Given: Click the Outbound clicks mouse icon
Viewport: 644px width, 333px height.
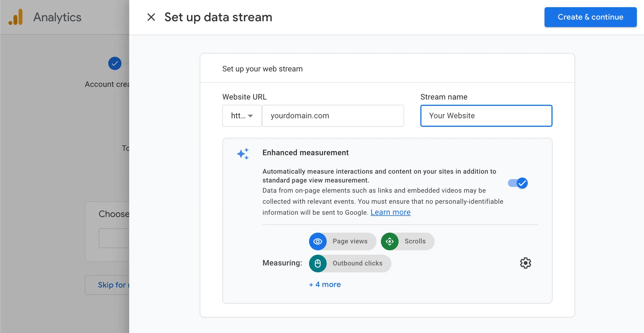Looking at the screenshot, I should [318, 263].
